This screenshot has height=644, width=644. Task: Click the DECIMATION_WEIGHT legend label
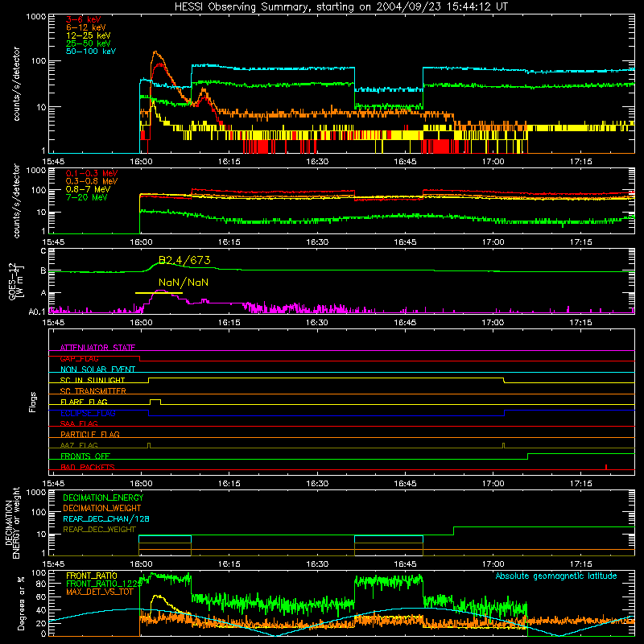click(102, 508)
